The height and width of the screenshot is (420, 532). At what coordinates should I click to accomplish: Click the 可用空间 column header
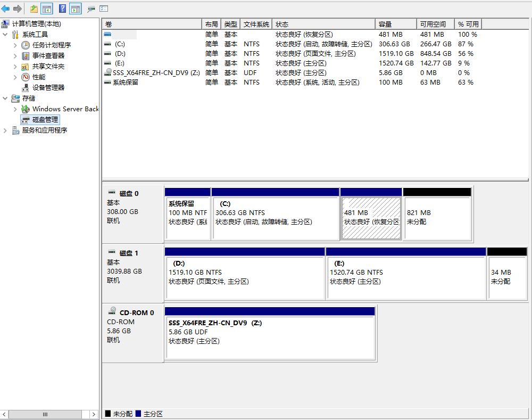(x=433, y=24)
